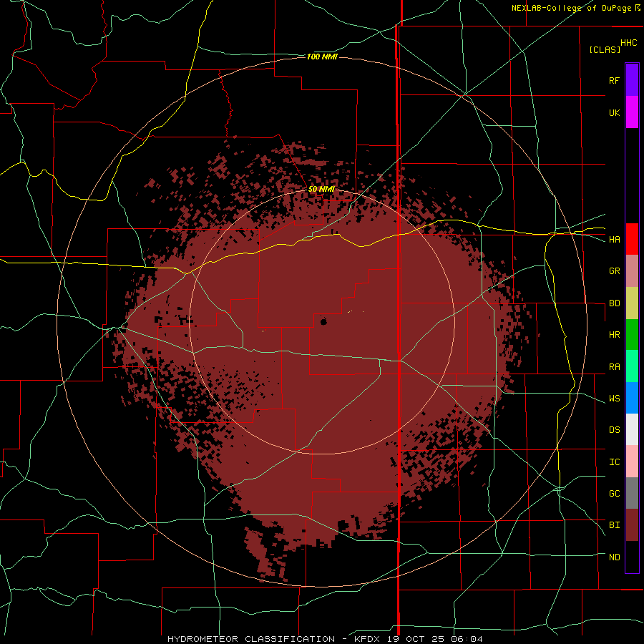
Task: Click the 100 NMI range ring label
Action: (x=322, y=57)
